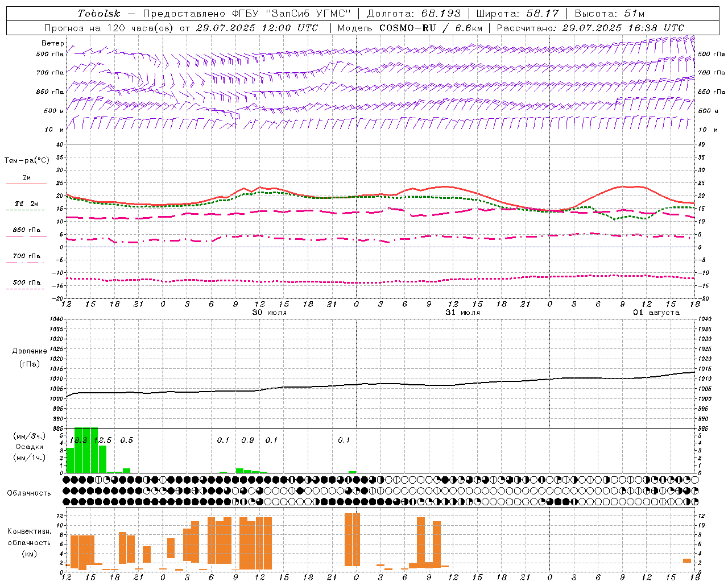The width and height of the screenshot is (728, 582).
Task: Click the "Tobolsk" station name in the header
Action: pos(99,14)
